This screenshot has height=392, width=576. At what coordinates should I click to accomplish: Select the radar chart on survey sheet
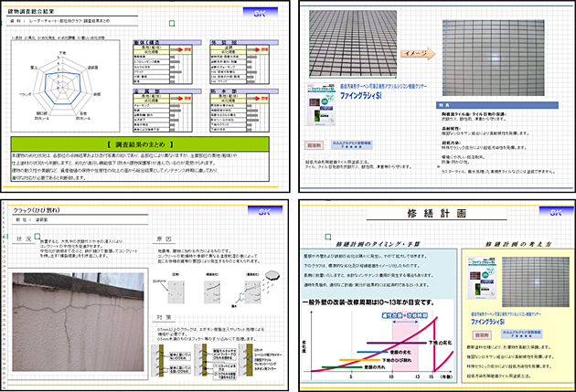click(x=66, y=86)
